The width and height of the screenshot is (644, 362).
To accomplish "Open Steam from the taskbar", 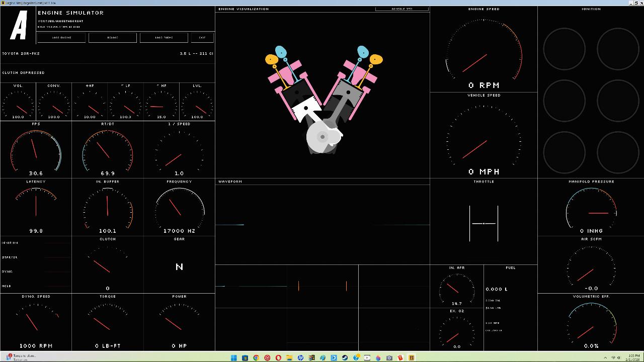I will pyautogui.click(x=345, y=358).
